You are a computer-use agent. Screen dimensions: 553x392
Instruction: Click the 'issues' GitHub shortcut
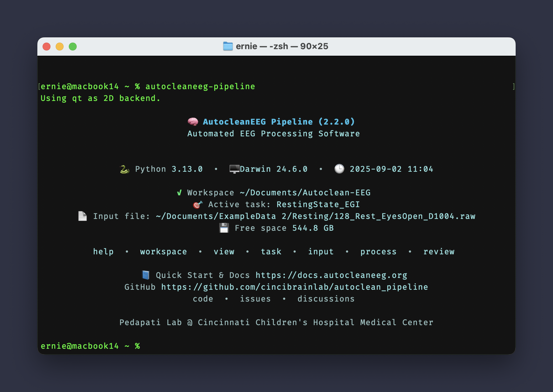coord(255,299)
